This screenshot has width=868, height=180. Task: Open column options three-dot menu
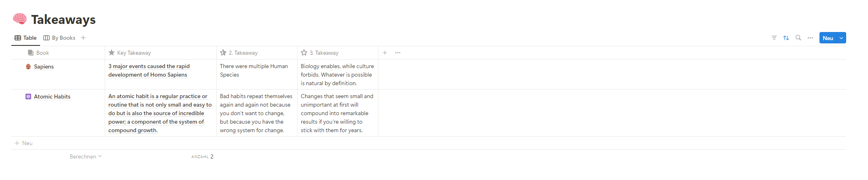pos(398,53)
